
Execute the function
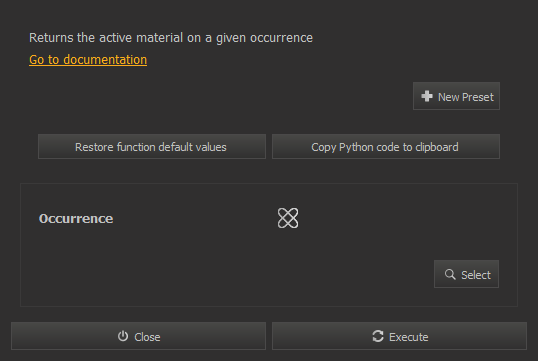(x=399, y=336)
